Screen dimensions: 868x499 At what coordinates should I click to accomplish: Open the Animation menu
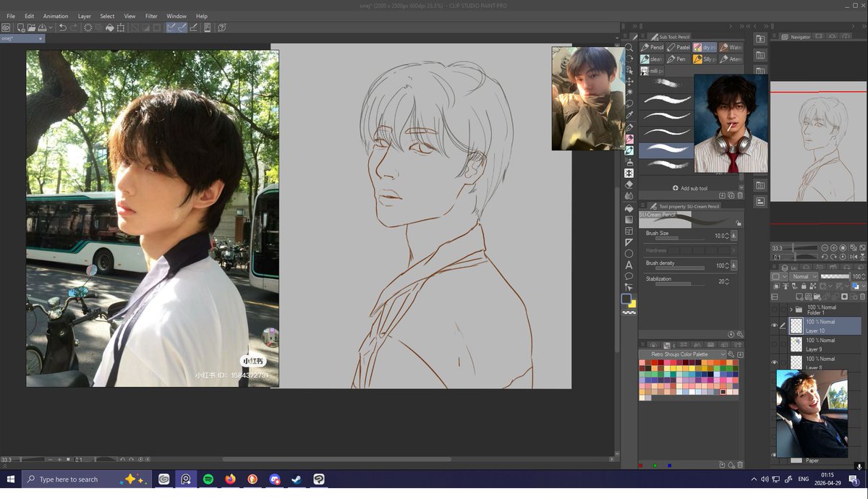(55, 16)
